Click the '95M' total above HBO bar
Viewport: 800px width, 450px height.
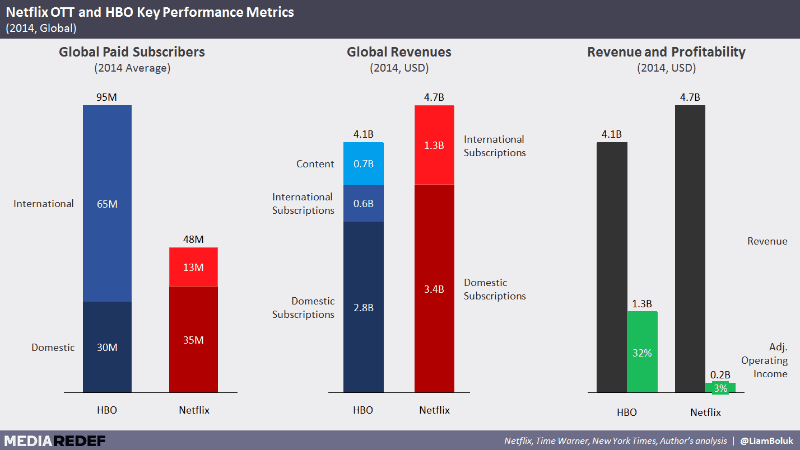point(107,97)
